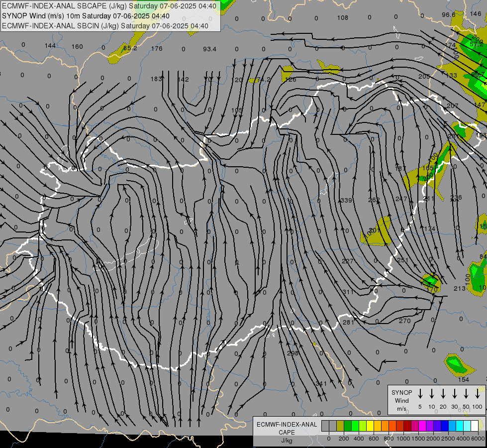487x448 pixels.
Task: Click the map value 298
Action: point(293,353)
